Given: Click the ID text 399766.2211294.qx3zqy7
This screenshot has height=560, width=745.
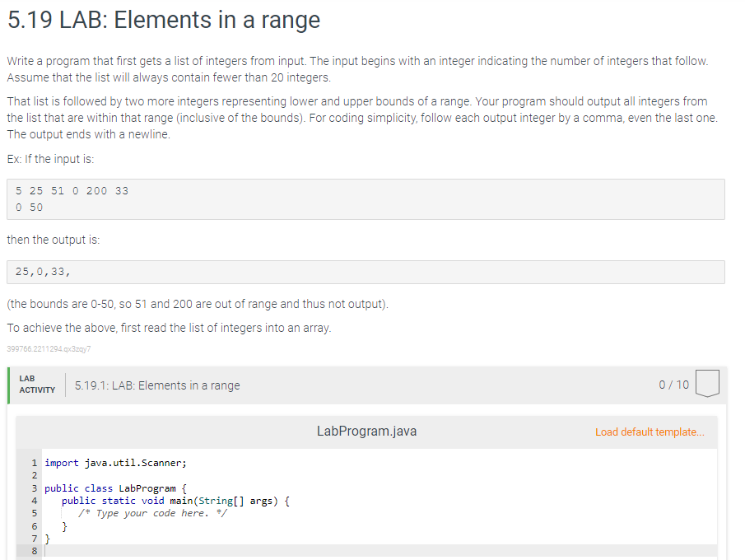Looking at the screenshot, I should (49, 349).
